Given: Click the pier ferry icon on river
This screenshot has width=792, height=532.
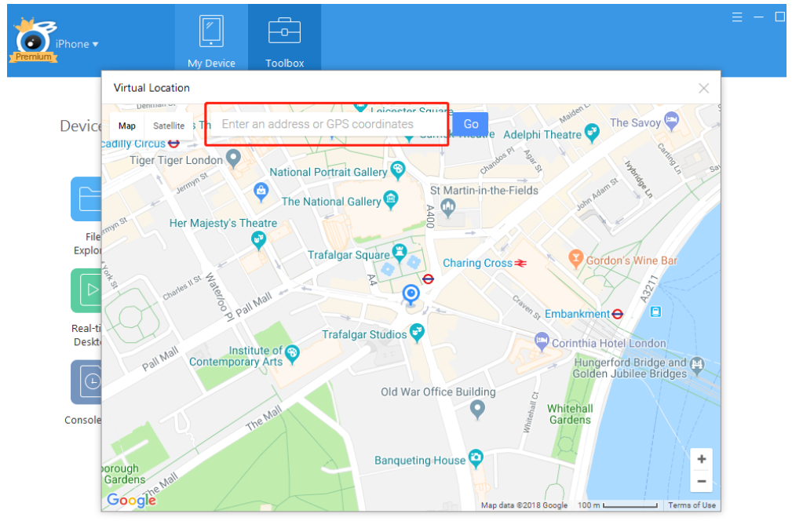Looking at the screenshot, I should click(655, 312).
